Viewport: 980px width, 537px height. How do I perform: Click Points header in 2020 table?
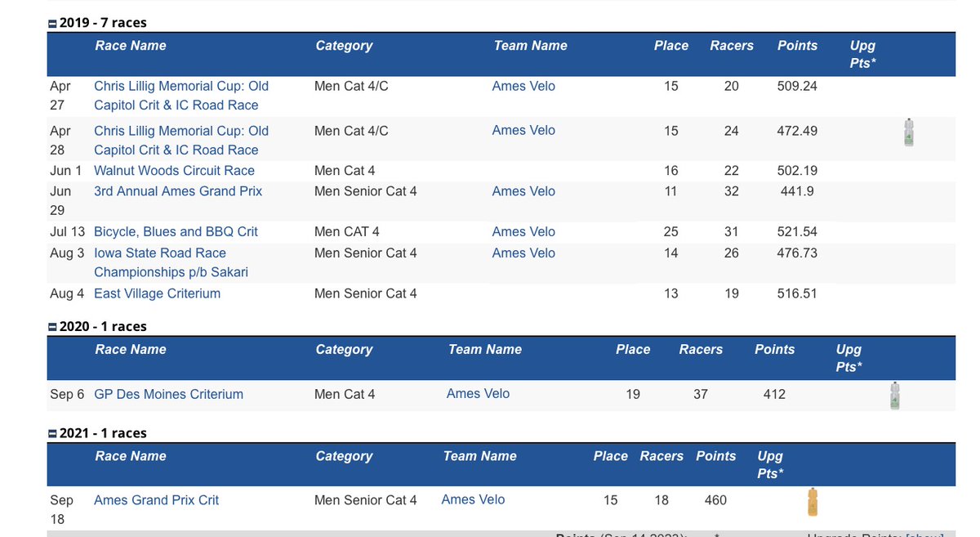(774, 350)
